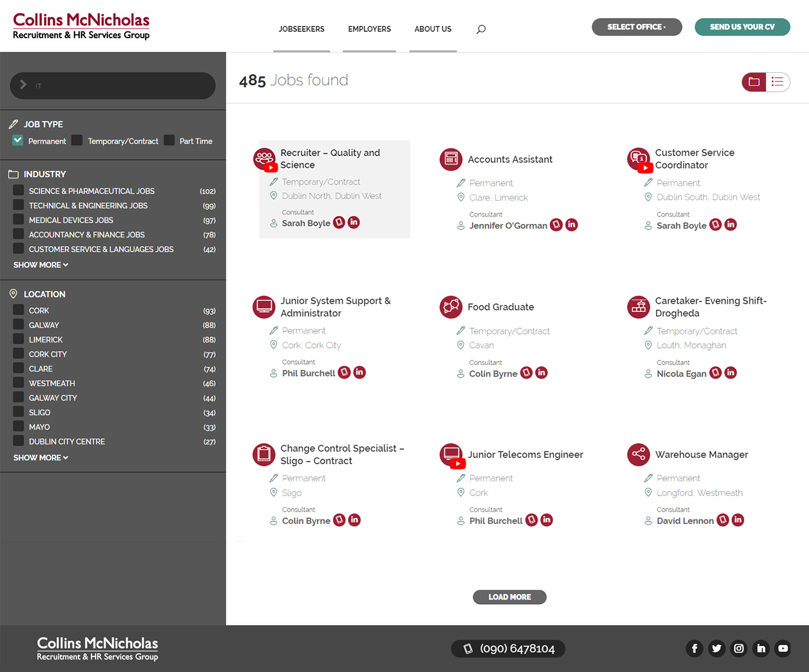This screenshot has height=672, width=809.
Task: Click consultant name Colin Byrne on Food Graduate
Action: (493, 373)
